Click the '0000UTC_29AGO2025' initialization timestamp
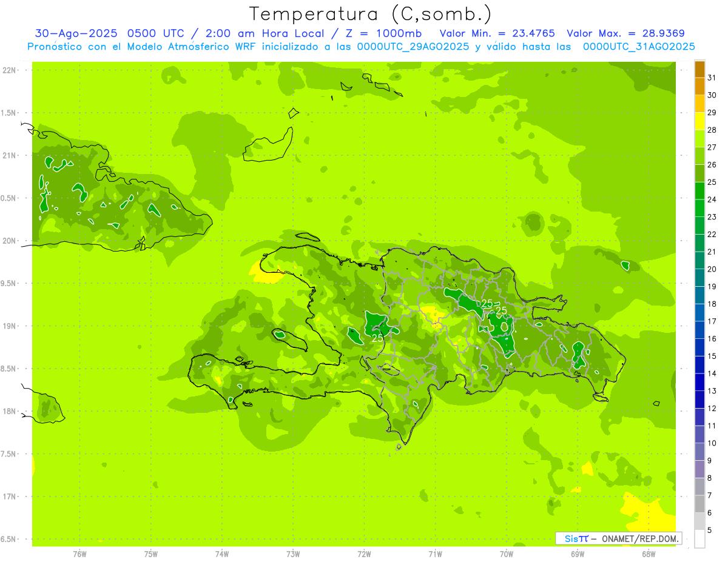Screen dimensions: 728x562 coord(413,47)
